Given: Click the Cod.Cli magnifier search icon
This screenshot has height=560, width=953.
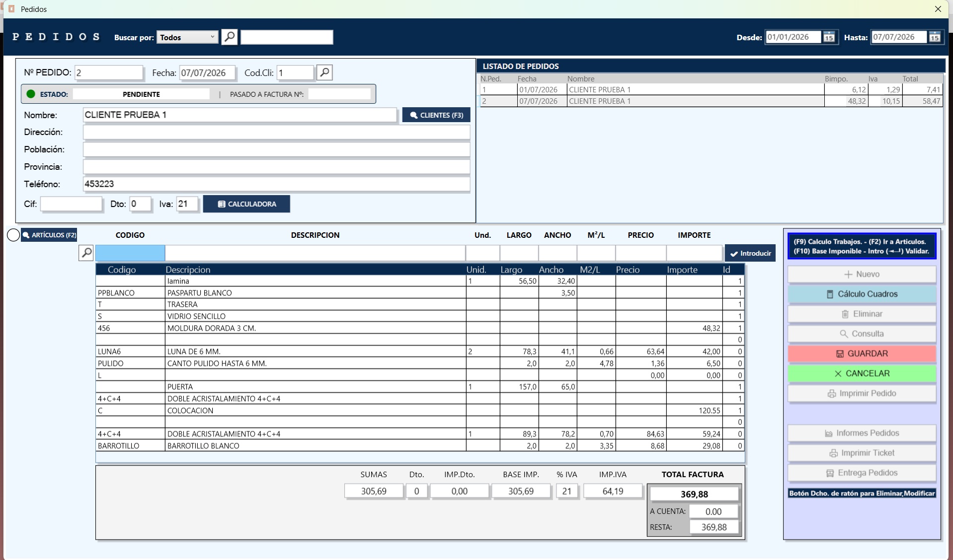Looking at the screenshot, I should point(324,72).
